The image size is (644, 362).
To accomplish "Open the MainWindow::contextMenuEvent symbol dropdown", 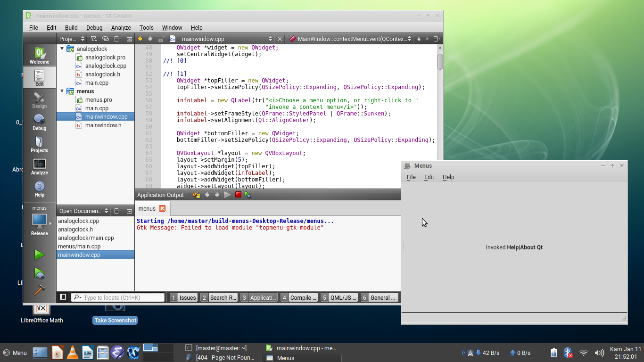I will [x=409, y=39].
